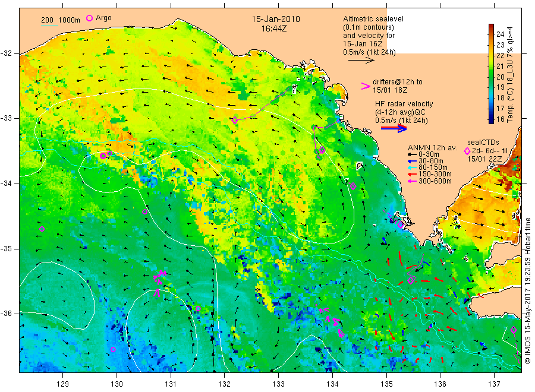This screenshot has height=392, width=535.
Task: Select the seal CTD diamond near 134.4E, 34S
Action: point(353,186)
